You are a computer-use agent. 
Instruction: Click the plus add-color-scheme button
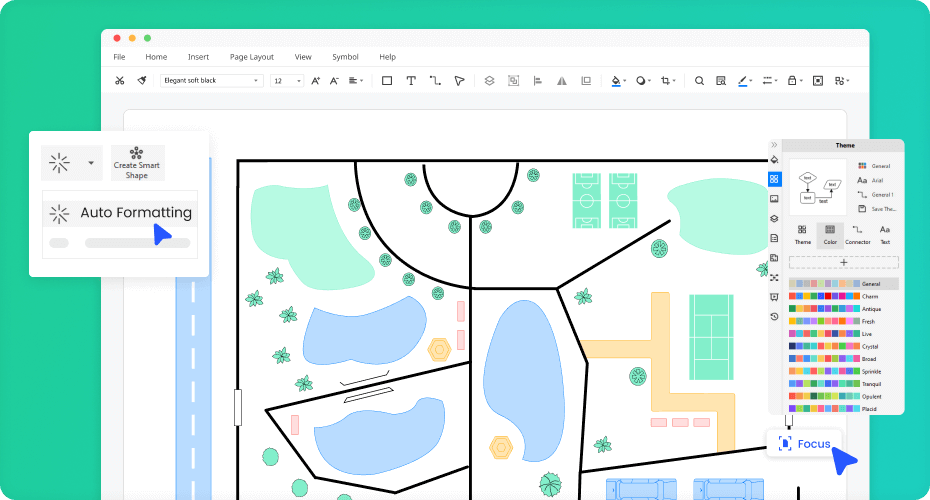(x=843, y=262)
